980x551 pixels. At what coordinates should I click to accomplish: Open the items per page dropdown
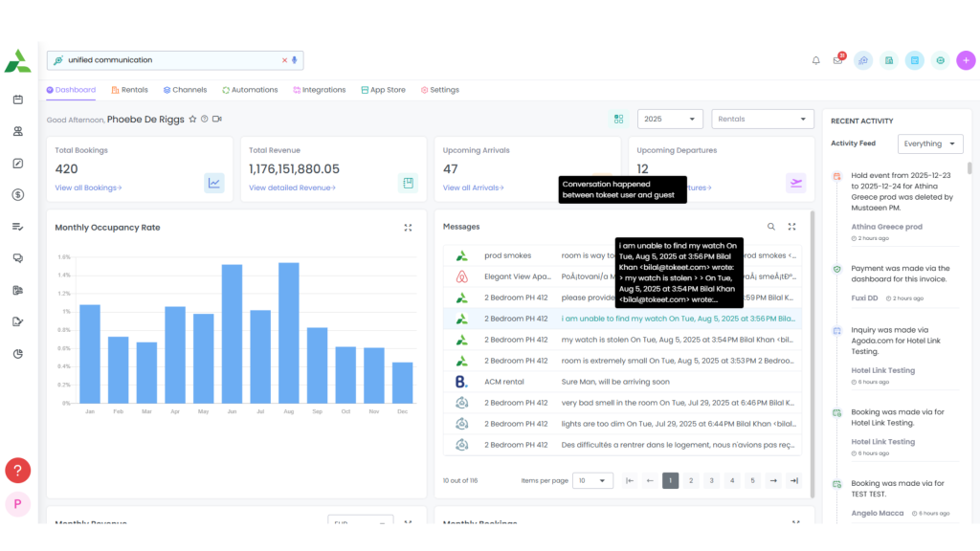(592, 480)
